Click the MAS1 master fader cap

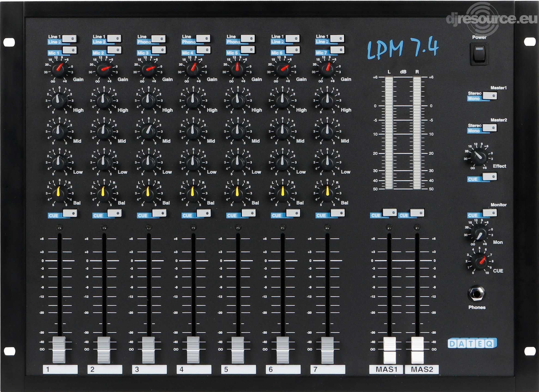(390, 350)
